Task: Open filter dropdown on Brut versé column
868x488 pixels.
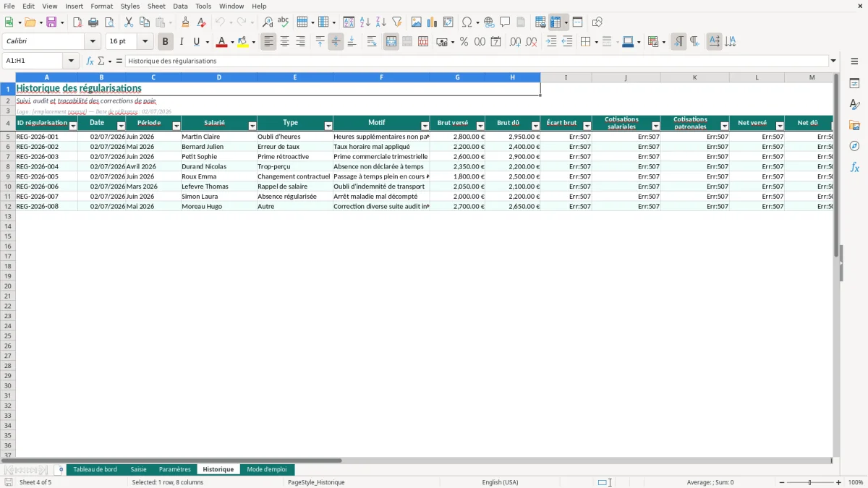Action: [x=480, y=127]
